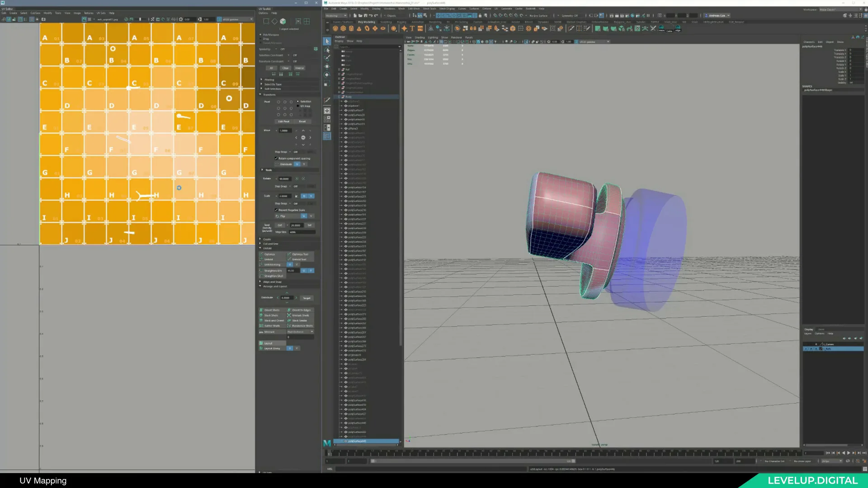Click the Symmetry icon in the UV Toolkit
Screen dimensions: 868x488
(316, 49)
